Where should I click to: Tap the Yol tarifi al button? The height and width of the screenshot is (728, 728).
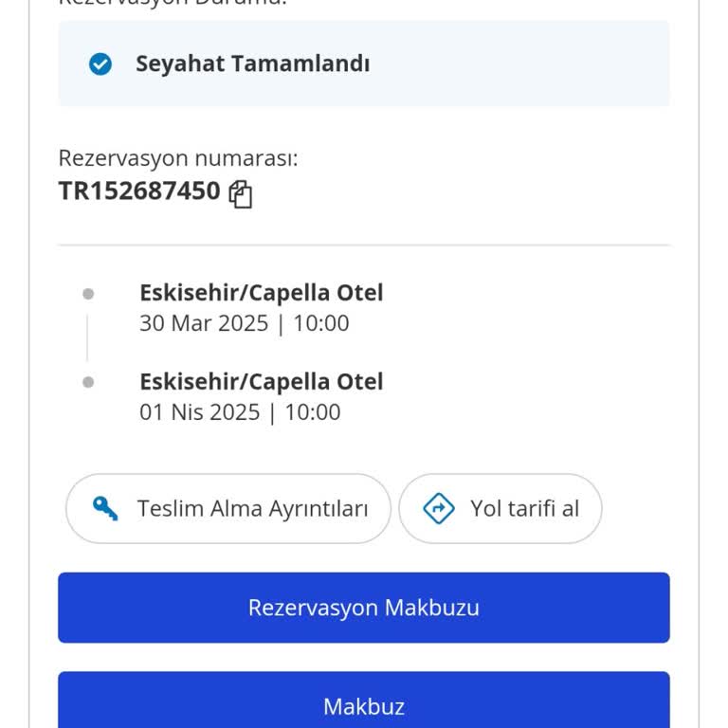(500, 509)
